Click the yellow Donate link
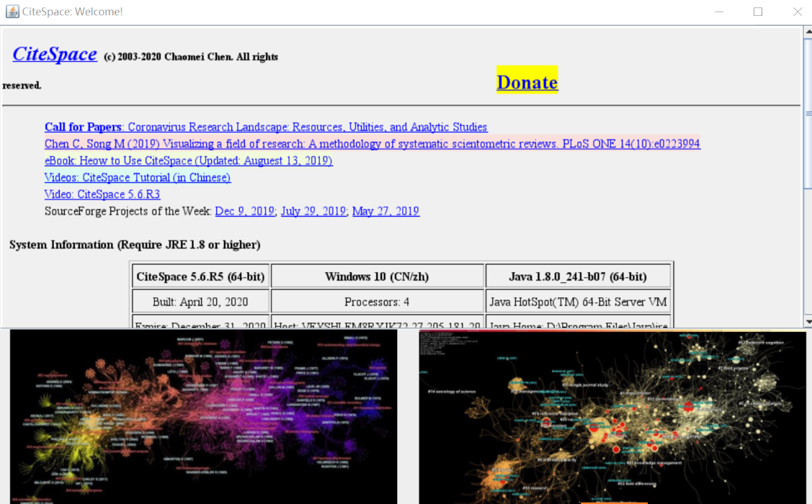The width and height of the screenshot is (812, 504). [x=527, y=82]
